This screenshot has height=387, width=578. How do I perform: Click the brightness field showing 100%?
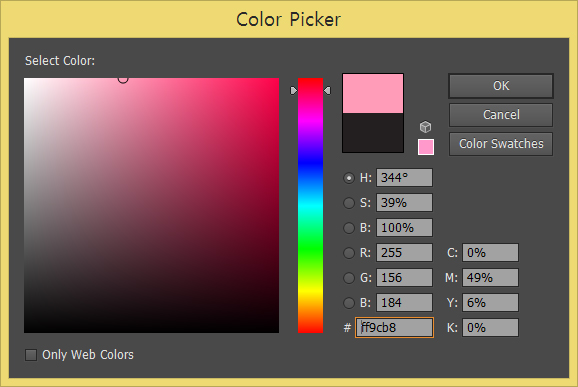[x=404, y=228]
